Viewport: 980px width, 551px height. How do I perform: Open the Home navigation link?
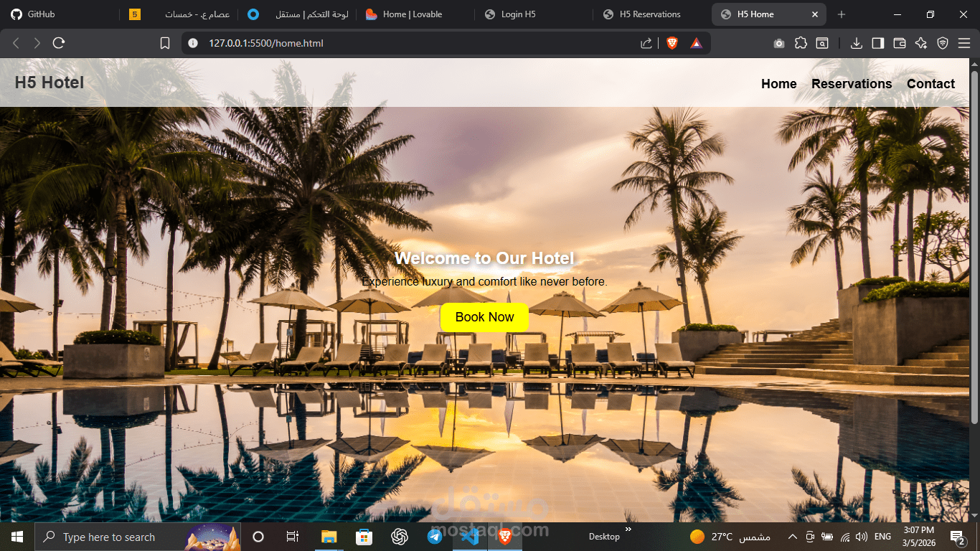(779, 84)
